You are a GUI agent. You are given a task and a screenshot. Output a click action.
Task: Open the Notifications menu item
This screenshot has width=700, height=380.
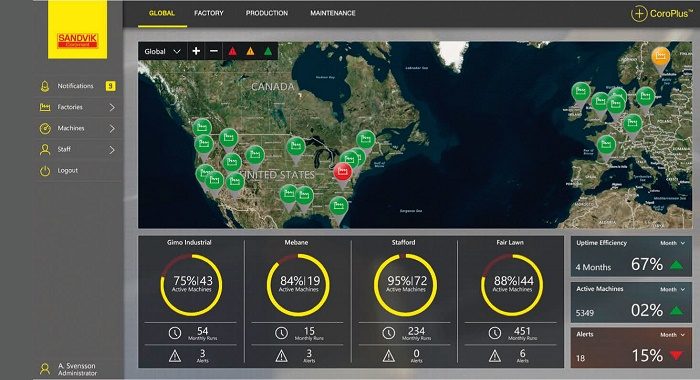click(x=78, y=86)
